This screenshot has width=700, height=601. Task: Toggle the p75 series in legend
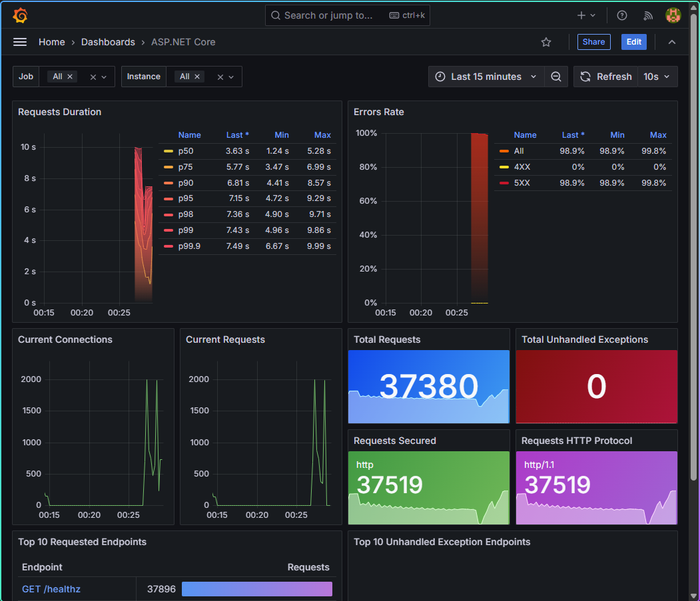(x=186, y=167)
